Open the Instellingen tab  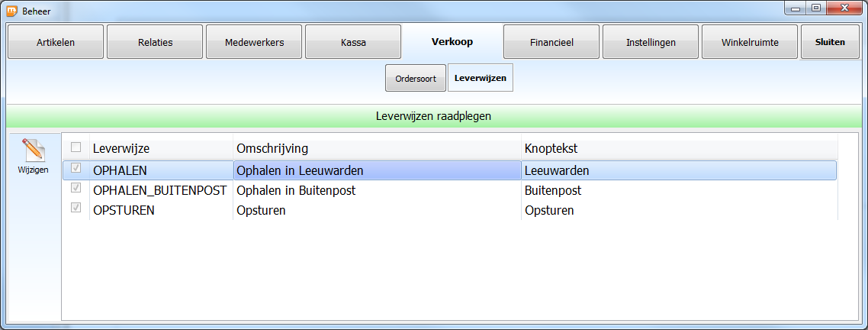[651, 41]
